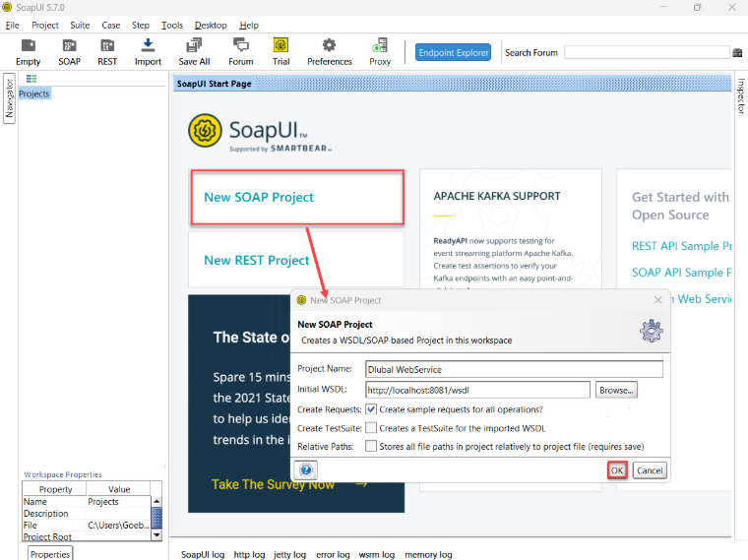Open the SoapUI log tab

203,554
